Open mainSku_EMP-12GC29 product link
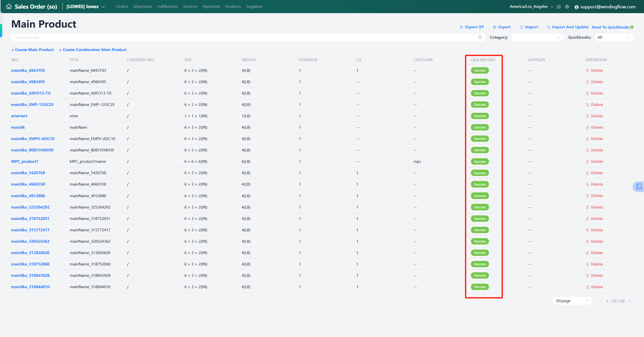 click(32, 105)
